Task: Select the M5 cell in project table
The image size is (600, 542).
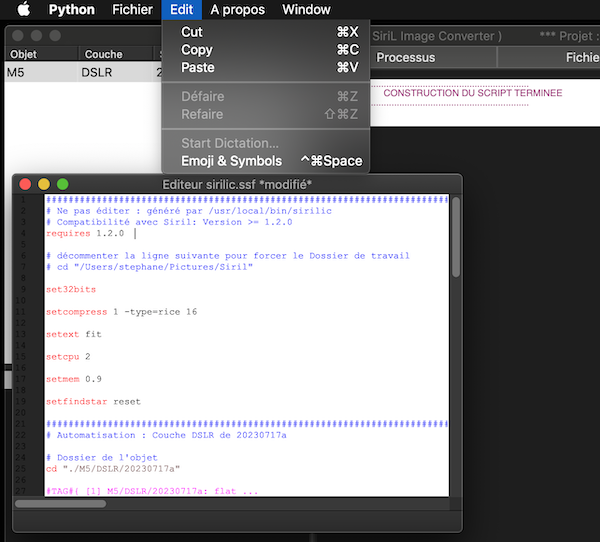Action: [x=41, y=72]
